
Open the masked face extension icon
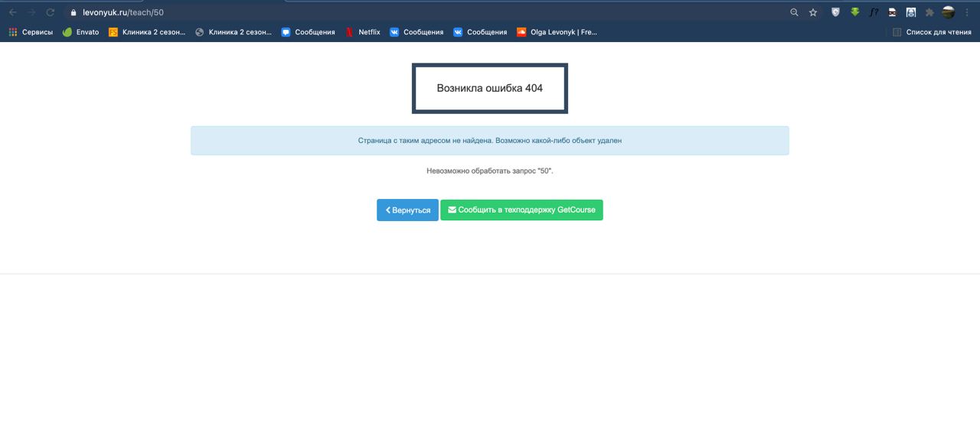[893, 12]
